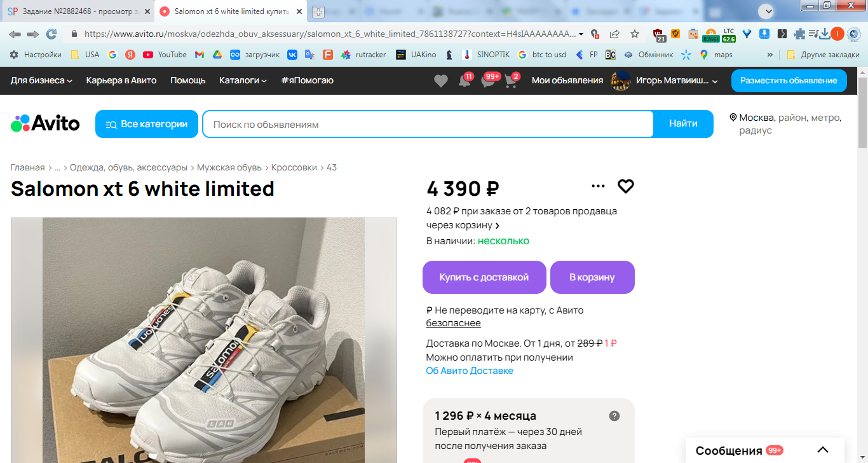Expand the Для бизнеса dropdown
The image size is (868, 463).
[41, 81]
